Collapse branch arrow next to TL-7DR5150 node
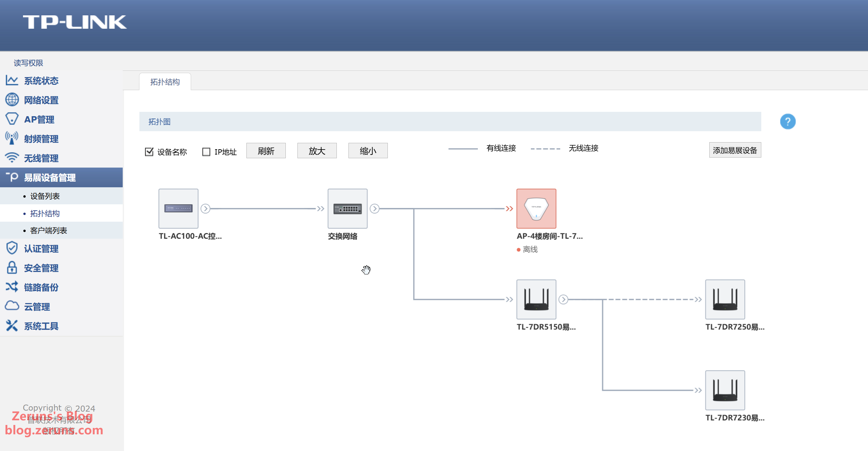868x451 pixels. [x=563, y=299]
